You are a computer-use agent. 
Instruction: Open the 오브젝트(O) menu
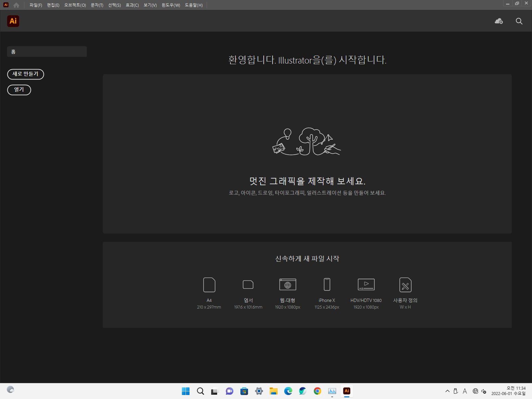[75, 5]
